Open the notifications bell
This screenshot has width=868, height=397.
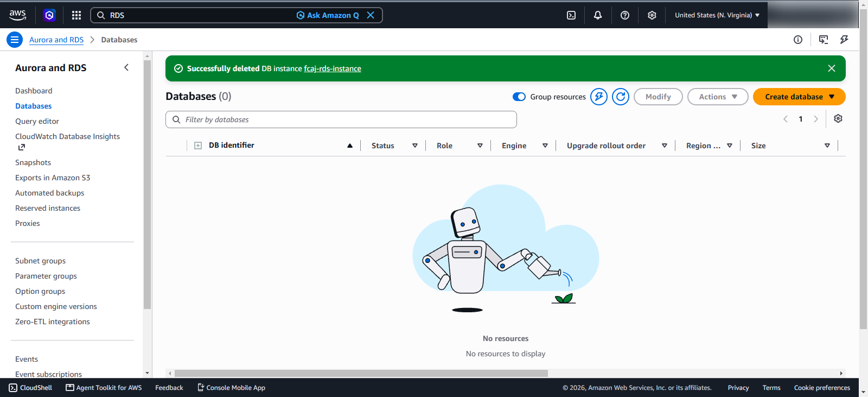click(598, 15)
